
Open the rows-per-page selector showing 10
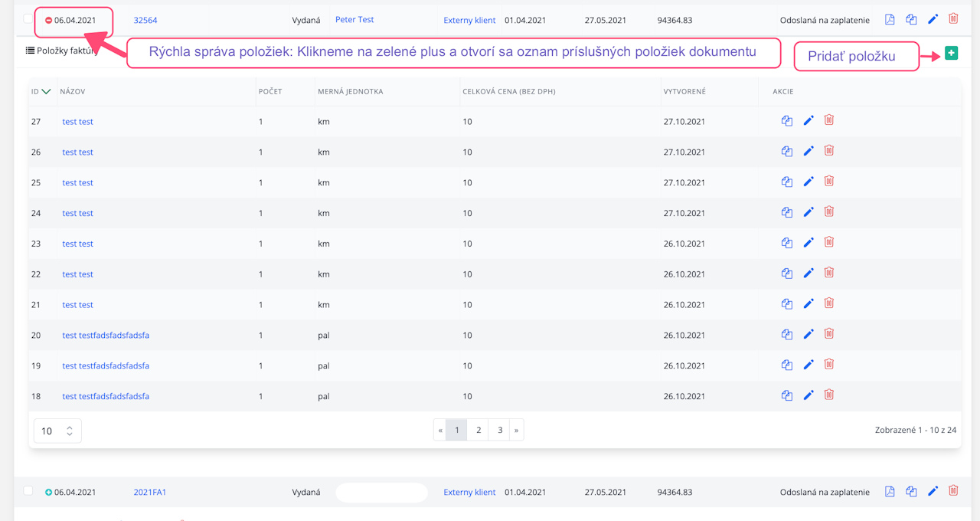click(57, 431)
